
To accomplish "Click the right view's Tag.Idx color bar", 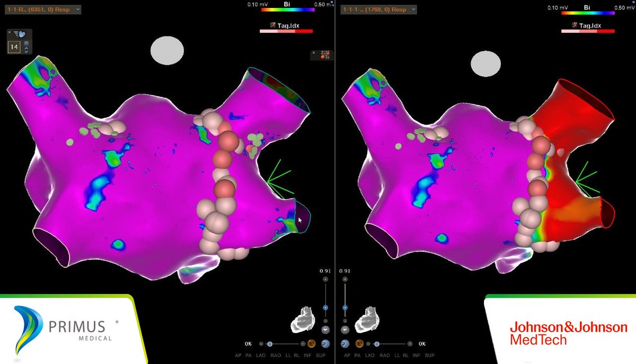I will click(588, 32).
